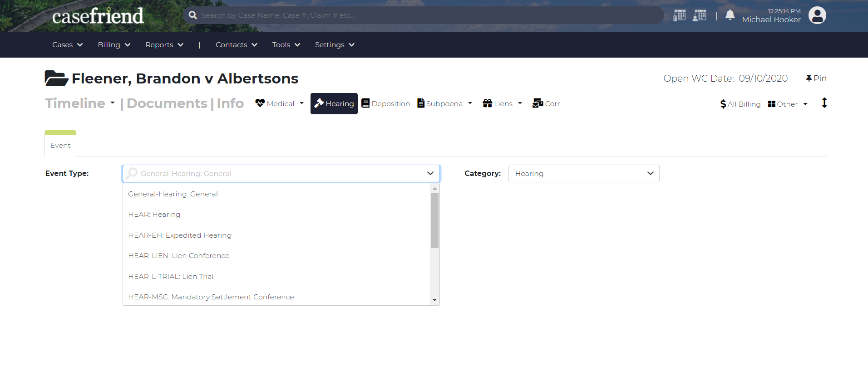Expand the Liens dropdown caret

click(520, 103)
